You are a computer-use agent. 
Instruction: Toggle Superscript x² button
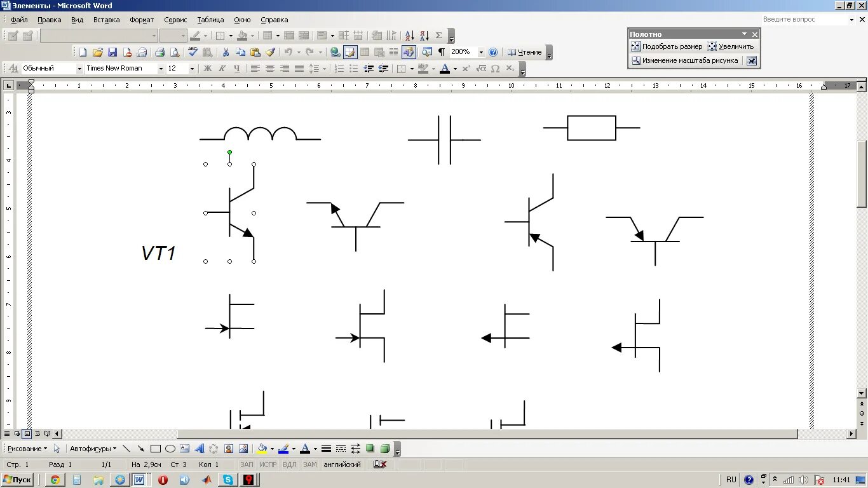point(466,69)
